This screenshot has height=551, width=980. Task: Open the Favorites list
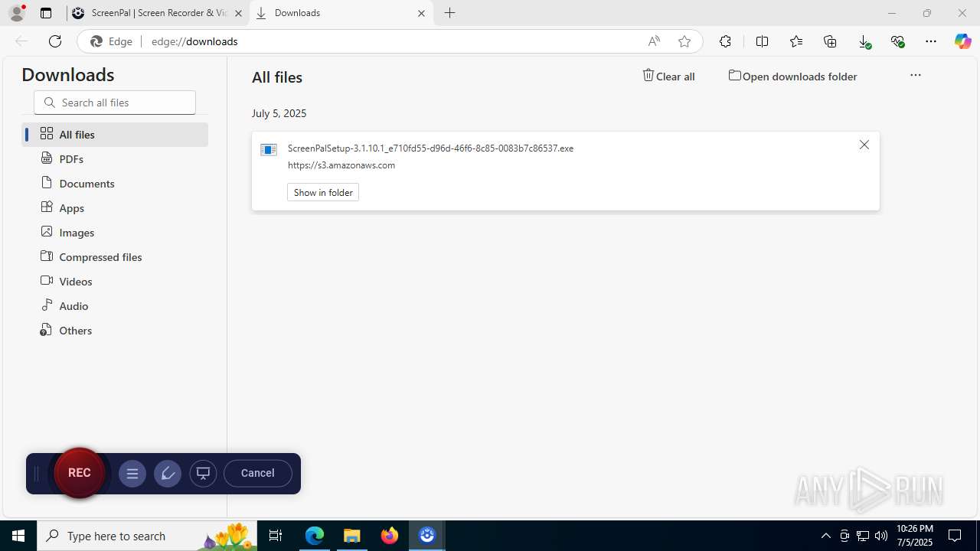click(x=796, y=41)
